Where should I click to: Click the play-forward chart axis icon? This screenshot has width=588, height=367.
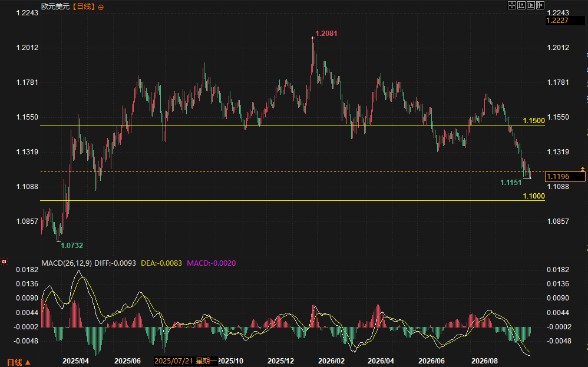531,5
